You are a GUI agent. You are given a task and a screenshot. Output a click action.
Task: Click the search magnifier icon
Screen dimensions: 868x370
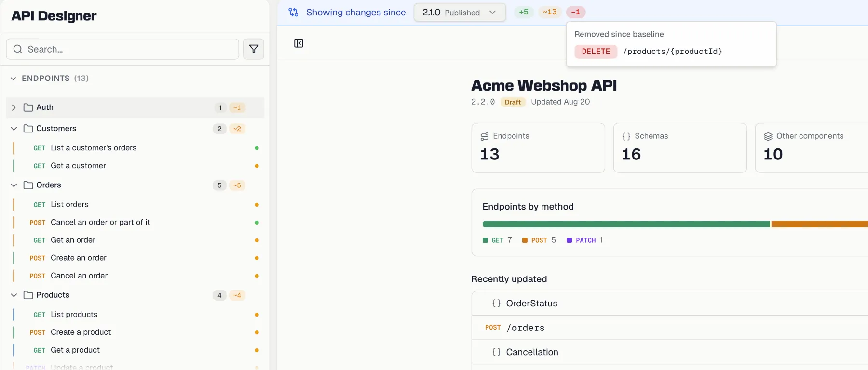tap(18, 49)
